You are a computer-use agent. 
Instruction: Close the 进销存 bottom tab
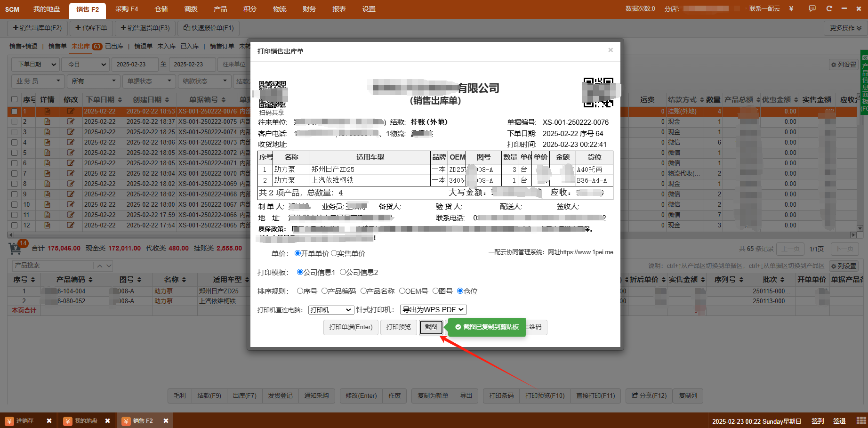(x=49, y=421)
